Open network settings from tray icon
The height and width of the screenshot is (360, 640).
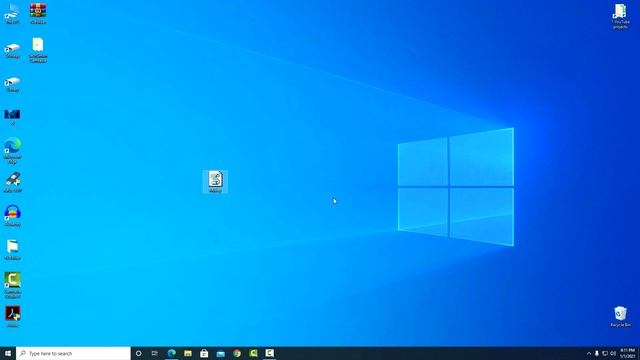click(x=605, y=353)
